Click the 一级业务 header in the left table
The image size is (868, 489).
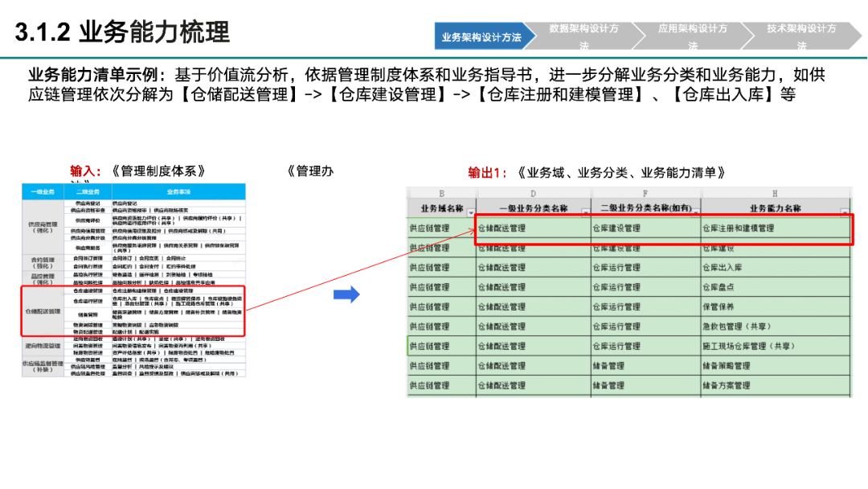(43, 191)
